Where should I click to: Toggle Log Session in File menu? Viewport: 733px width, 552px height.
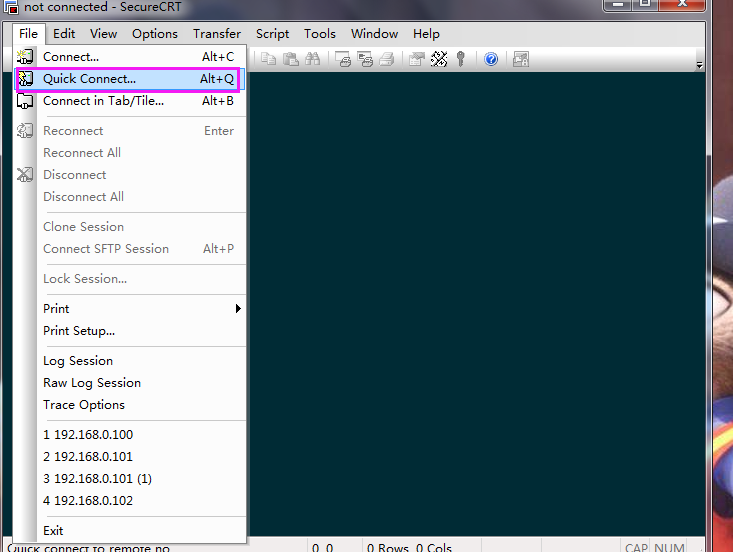tap(129, 361)
